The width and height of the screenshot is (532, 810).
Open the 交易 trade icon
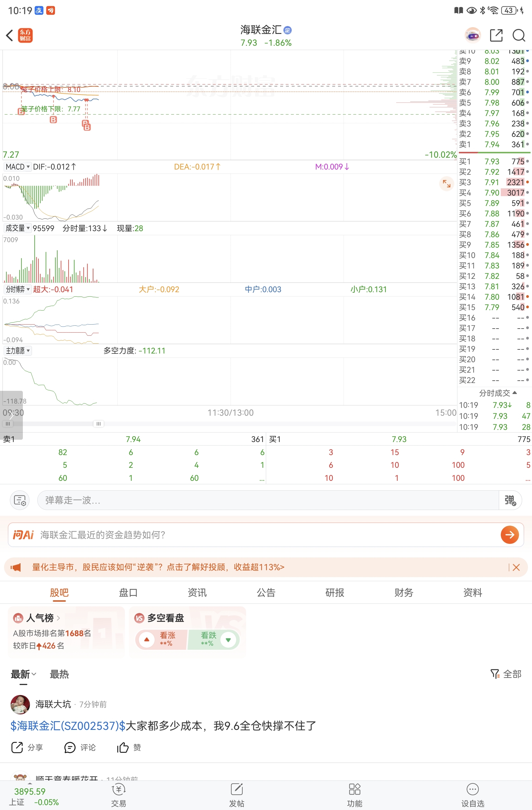pos(119,789)
